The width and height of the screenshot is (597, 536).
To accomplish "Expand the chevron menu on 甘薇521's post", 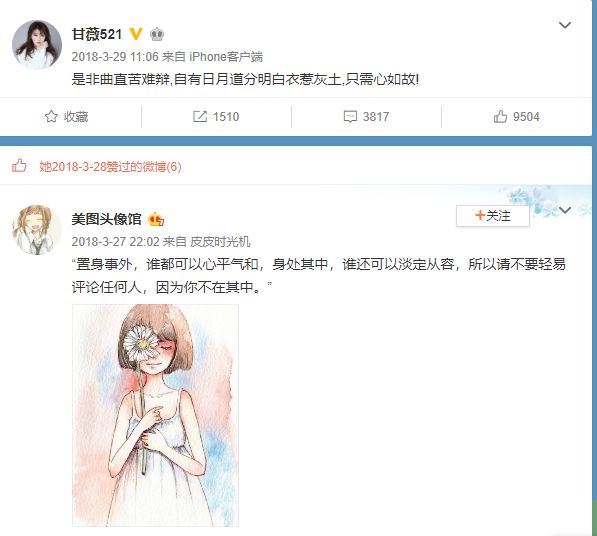I will tap(565, 25).
